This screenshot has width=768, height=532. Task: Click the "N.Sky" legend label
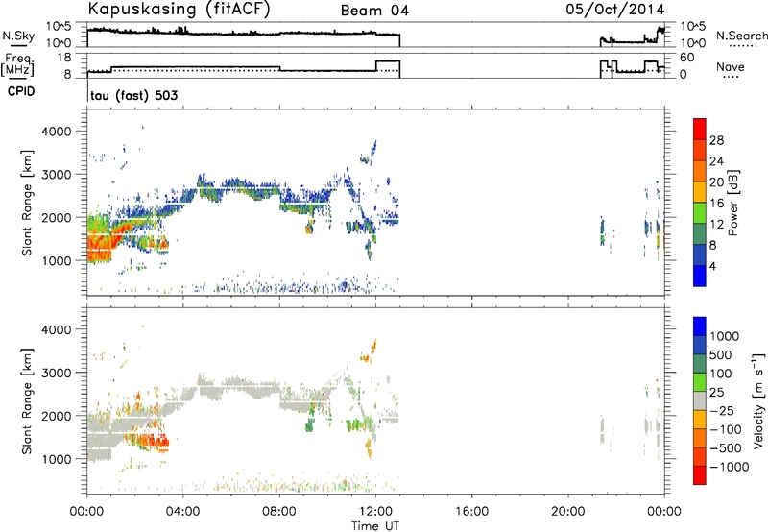click(x=18, y=36)
